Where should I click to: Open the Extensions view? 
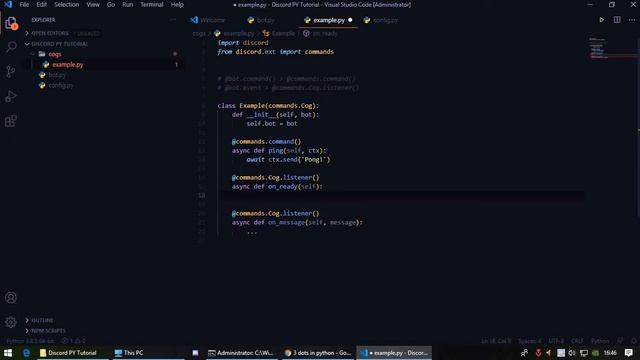(x=11, y=121)
